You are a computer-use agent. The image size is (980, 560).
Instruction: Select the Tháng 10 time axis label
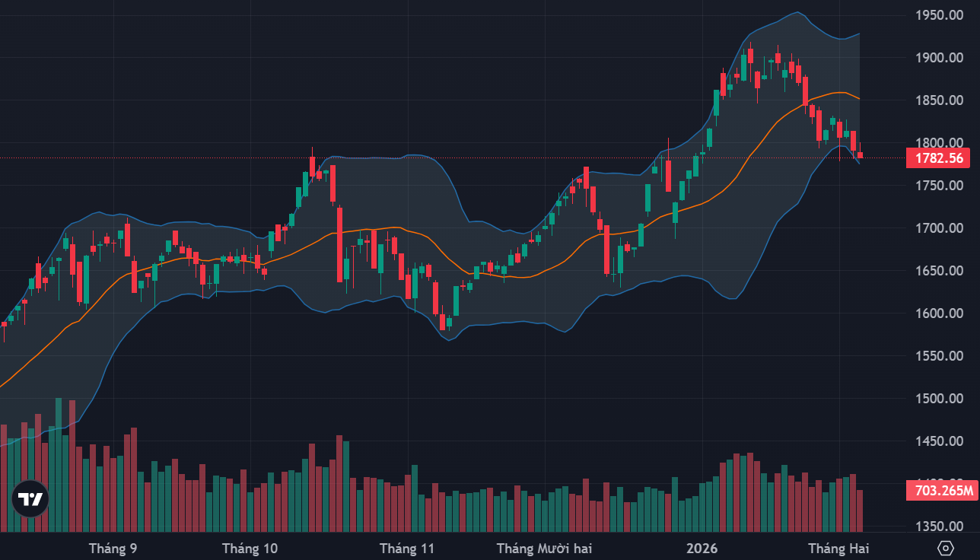(250, 548)
